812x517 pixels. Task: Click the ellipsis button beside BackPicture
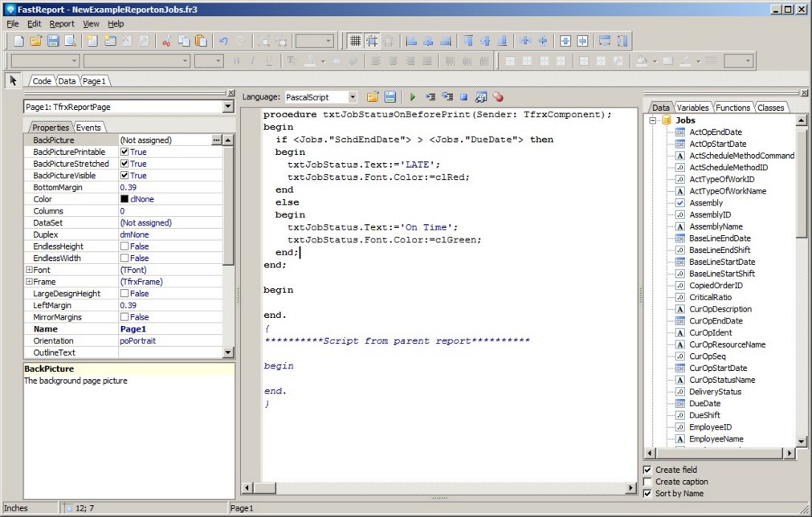[x=215, y=140]
